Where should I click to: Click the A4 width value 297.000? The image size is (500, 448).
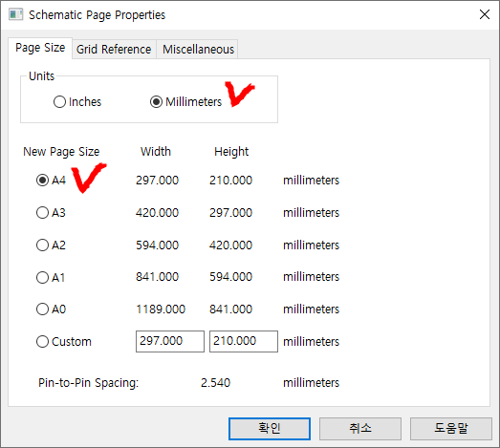157,181
